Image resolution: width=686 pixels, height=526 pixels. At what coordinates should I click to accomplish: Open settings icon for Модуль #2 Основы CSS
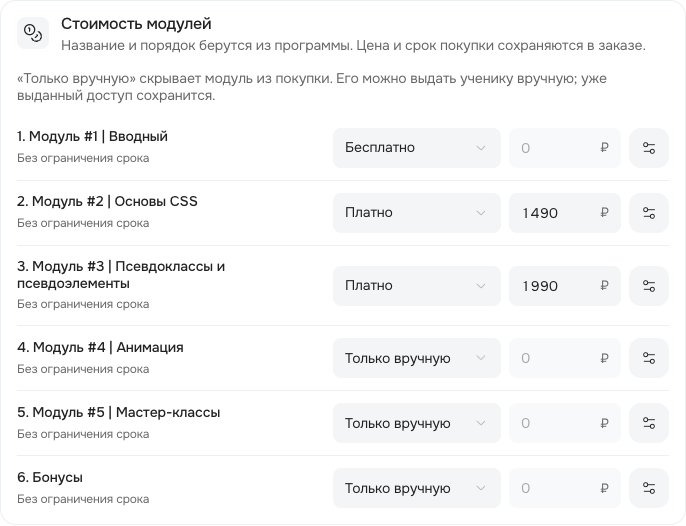pyautogui.click(x=649, y=213)
